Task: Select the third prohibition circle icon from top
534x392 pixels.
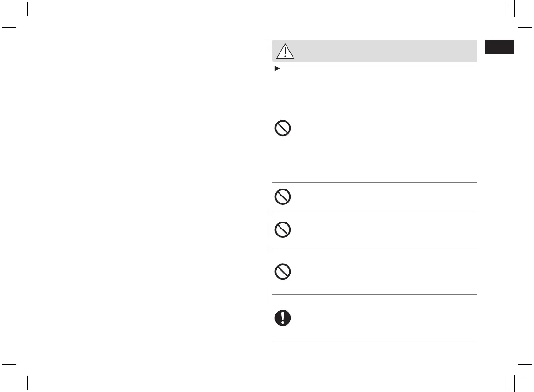Action: pyautogui.click(x=283, y=230)
